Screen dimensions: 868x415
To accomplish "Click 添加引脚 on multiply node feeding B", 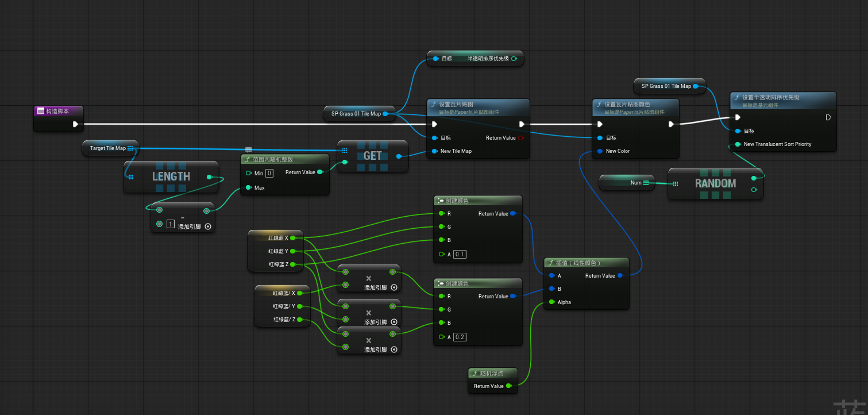I will pyautogui.click(x=381, y=349).
